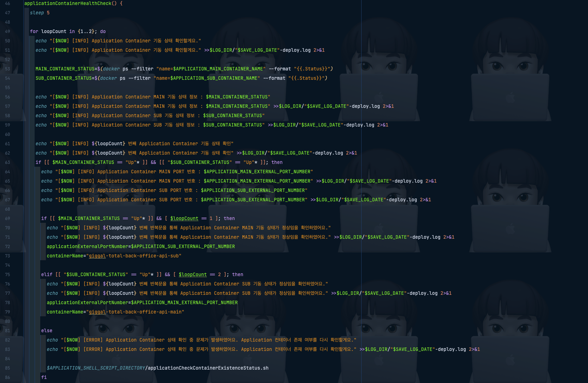This screenshot has height=383, width=588.
Task: Click containerName value ending in api-main
Action: point(135,312)
